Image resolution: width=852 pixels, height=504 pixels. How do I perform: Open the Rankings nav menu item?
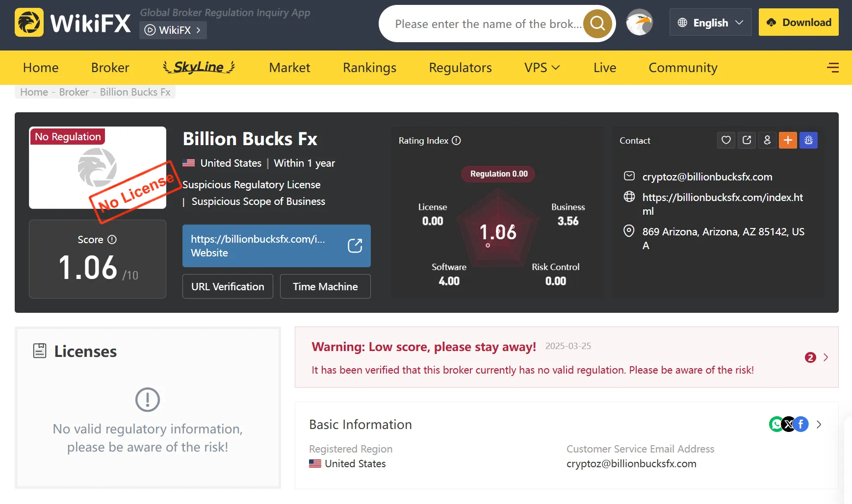tap(369, 68)
